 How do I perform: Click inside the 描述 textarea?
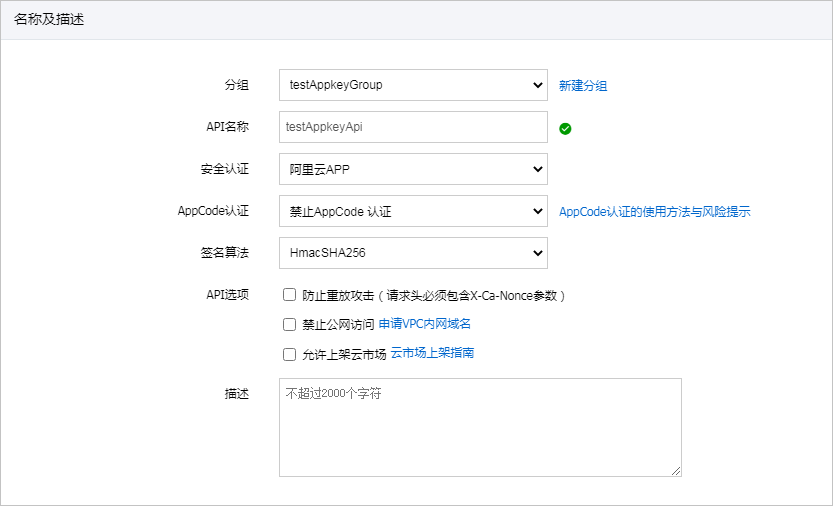click(x=480, y=427)
